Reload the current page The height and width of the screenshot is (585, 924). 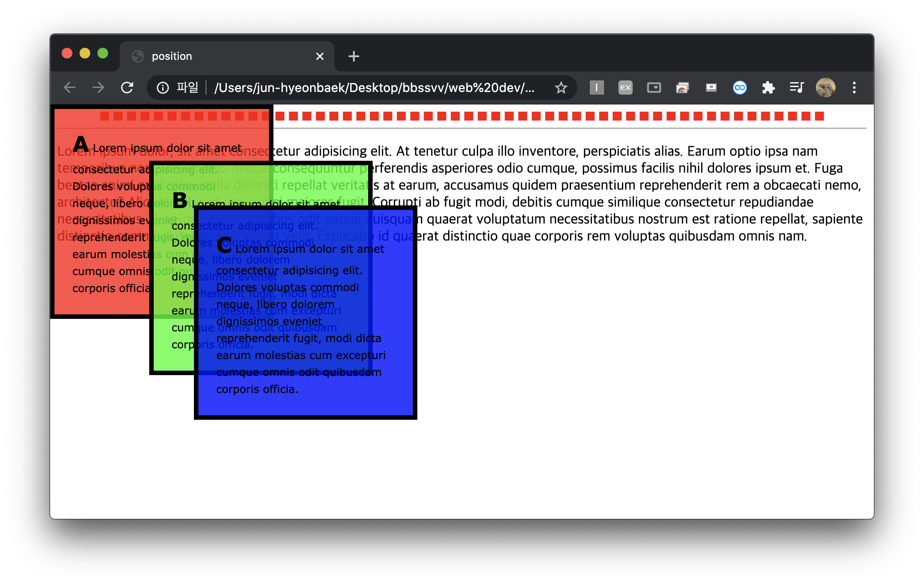(127, 88)
